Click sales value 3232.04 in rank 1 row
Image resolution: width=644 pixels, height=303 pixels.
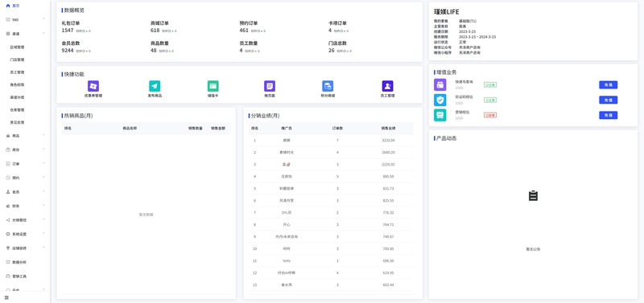(x=388, y=140)
